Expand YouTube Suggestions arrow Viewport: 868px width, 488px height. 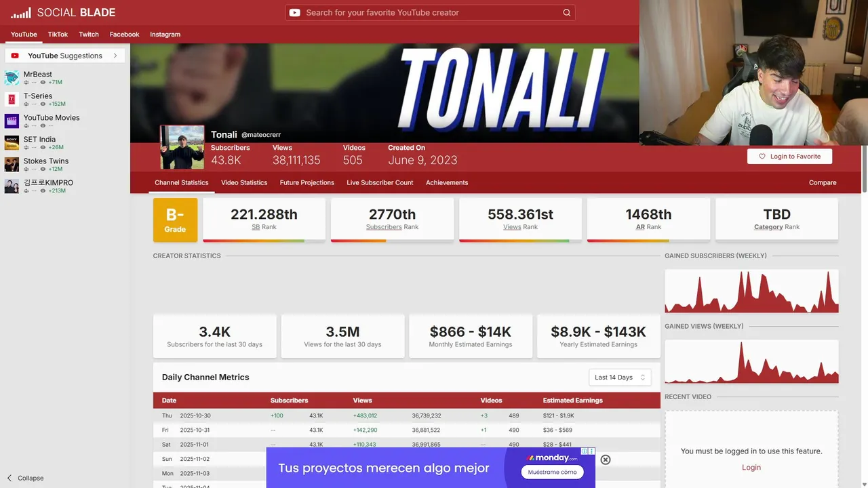[115, 56]
